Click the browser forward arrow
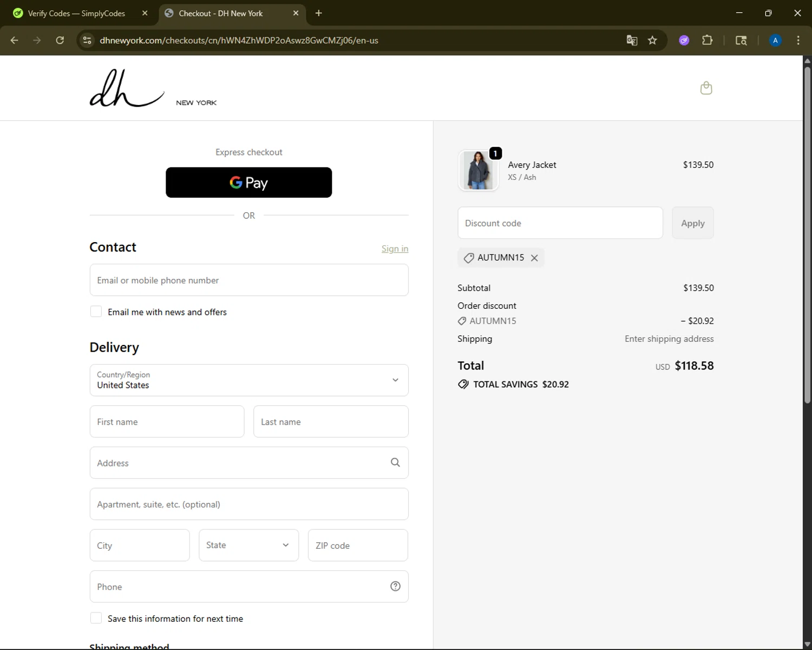Viewport: 812px width, 650px height. (x=37, y=40)
